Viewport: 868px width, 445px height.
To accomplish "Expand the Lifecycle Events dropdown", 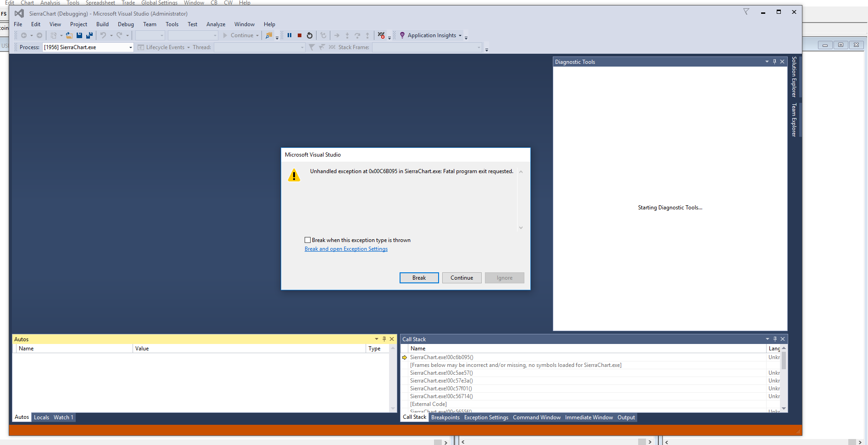I will 189,47.
